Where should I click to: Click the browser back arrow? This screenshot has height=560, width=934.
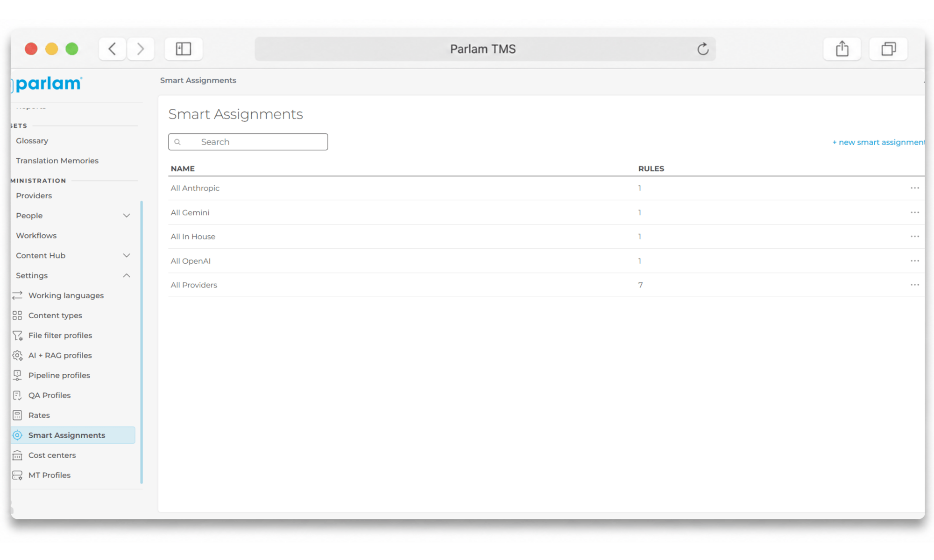pos(112,49)
